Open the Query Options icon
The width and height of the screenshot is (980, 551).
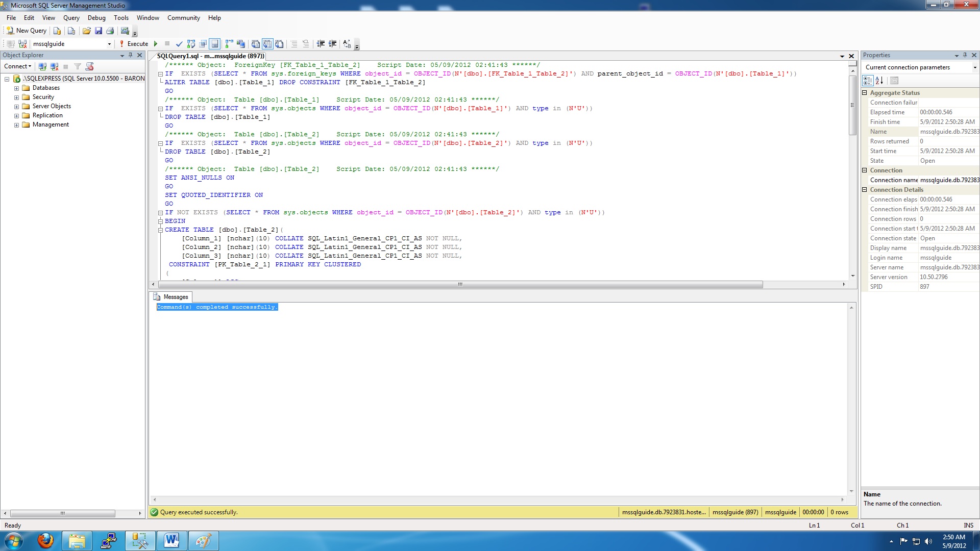[203, 44]
